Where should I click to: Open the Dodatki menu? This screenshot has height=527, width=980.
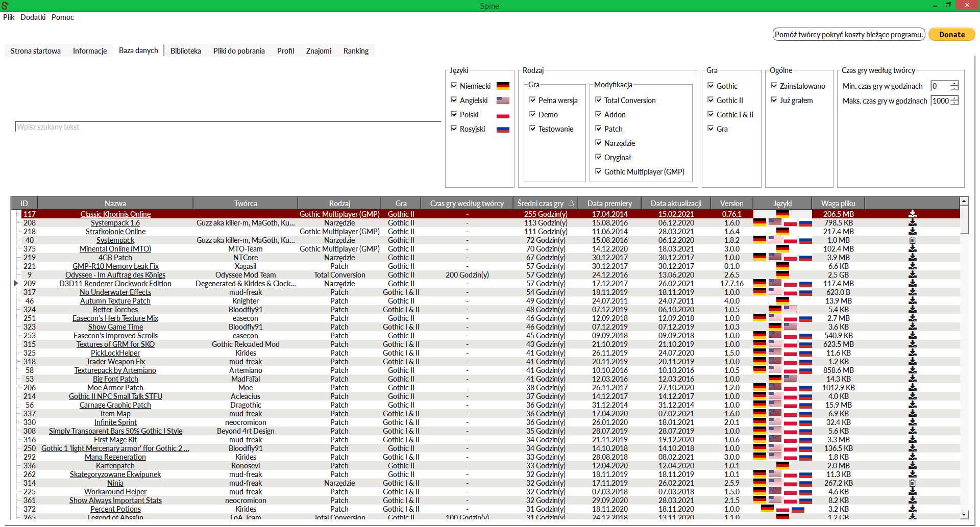(x=33, y=17)
